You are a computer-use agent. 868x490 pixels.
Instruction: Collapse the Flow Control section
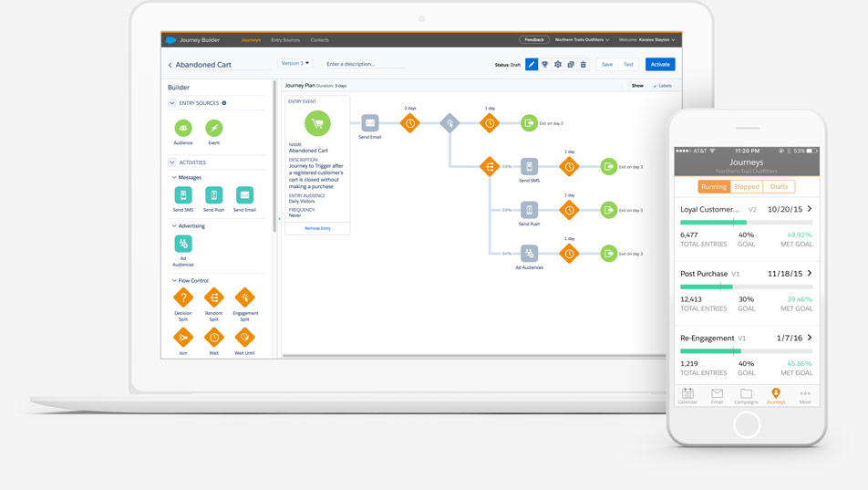[x=174, y=281]
